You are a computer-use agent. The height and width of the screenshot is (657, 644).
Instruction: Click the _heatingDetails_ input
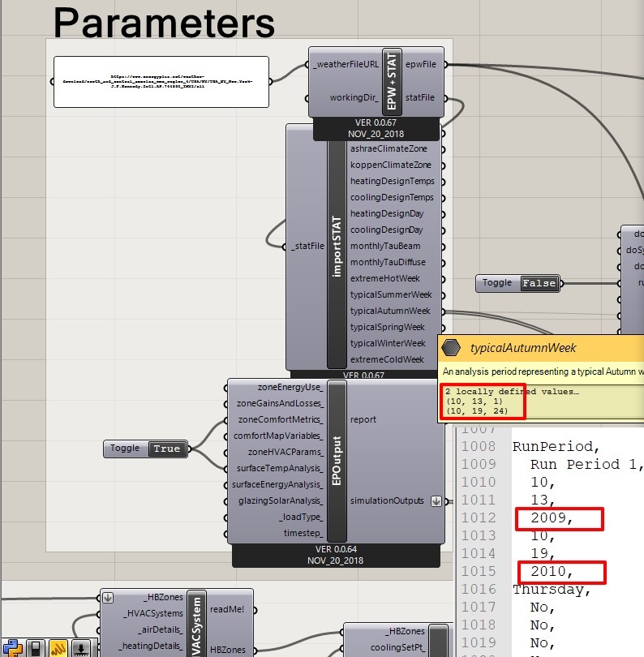point(151,646)
